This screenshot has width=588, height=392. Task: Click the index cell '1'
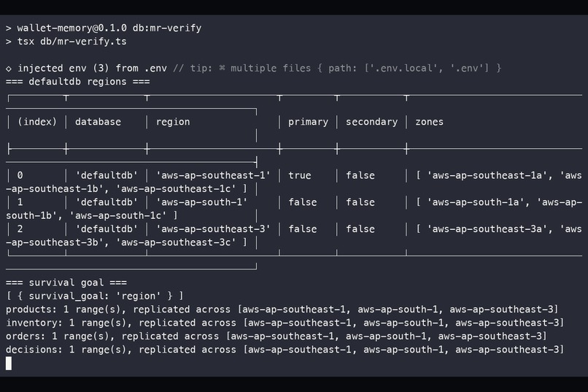(x=20, y=202)
